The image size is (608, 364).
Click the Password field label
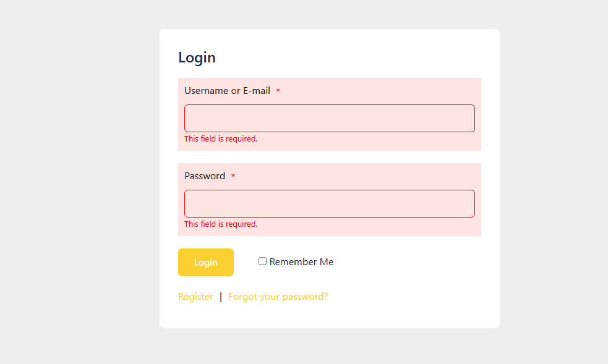[x=205, y=176]
